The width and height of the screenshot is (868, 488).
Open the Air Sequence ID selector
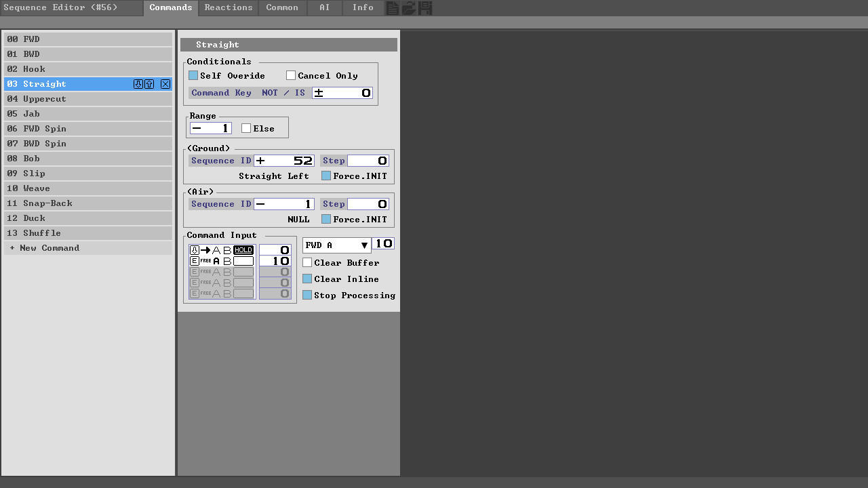284,203
